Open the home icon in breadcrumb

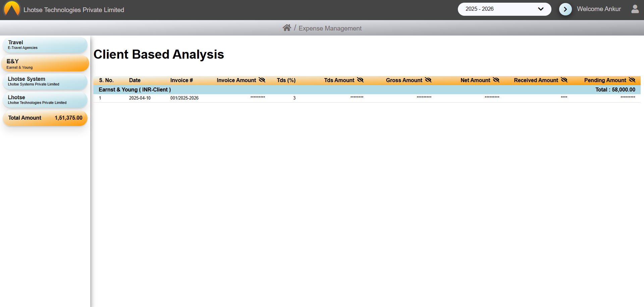286,28
